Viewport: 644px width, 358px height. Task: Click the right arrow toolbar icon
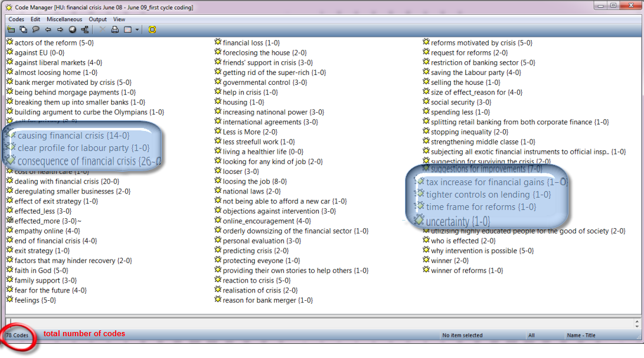pos(60,29)
